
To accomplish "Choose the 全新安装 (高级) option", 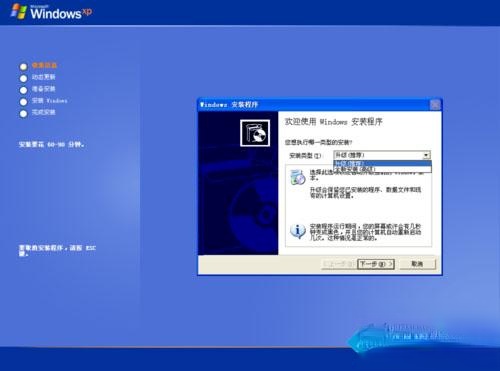I will coord(382,169).
